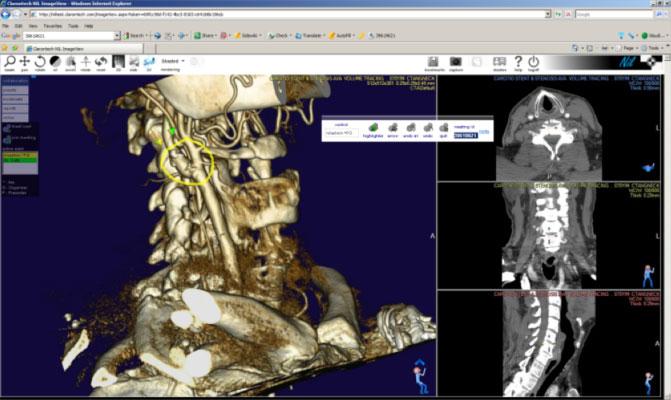Activate the pan tool
Viewport: 671px width, 400px height.
24,63
